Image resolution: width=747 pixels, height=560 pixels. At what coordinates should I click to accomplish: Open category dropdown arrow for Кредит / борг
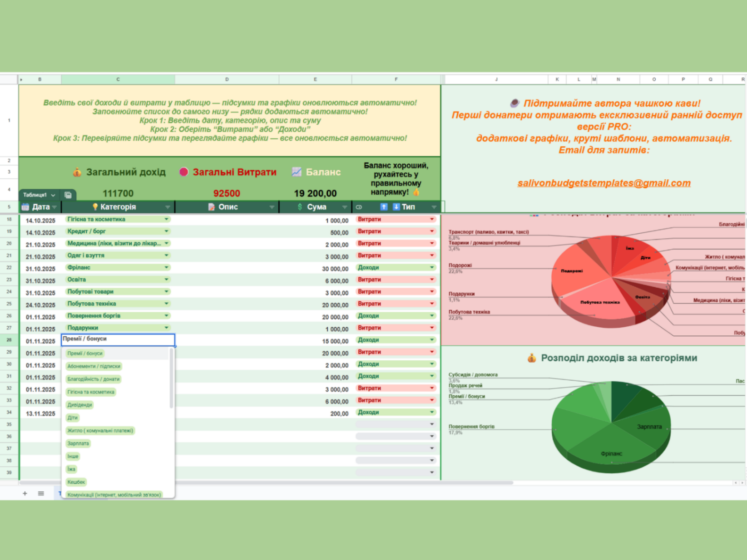(166, 231)
